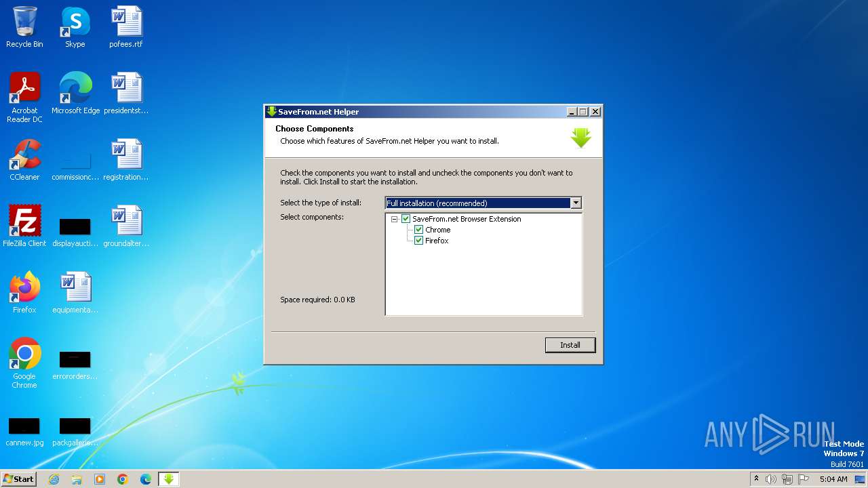Click SaveFrom.net Helper title bar icon

click(x=271, y=112)
